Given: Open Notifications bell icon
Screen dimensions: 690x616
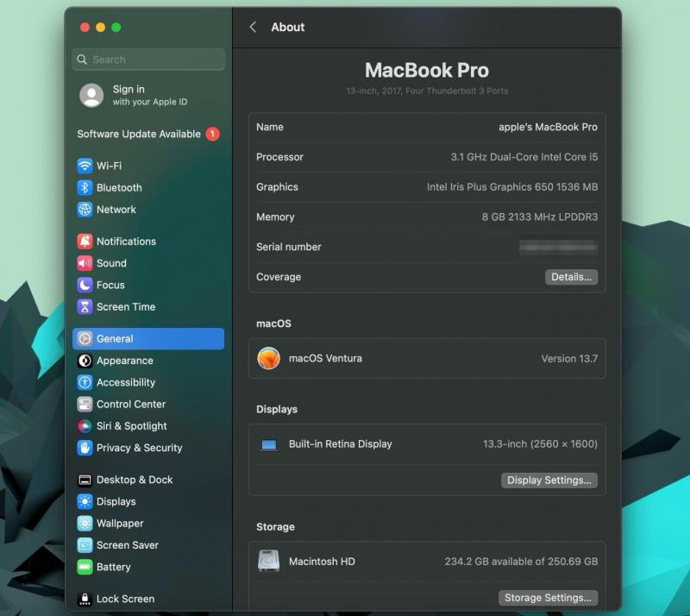Looking at the screenshot, I should coord(85,242).
